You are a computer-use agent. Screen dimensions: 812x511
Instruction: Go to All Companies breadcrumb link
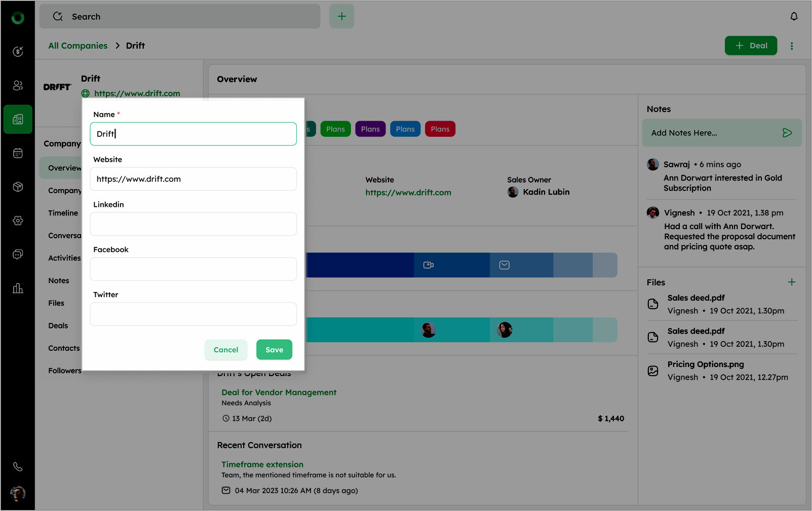[78, 46]
